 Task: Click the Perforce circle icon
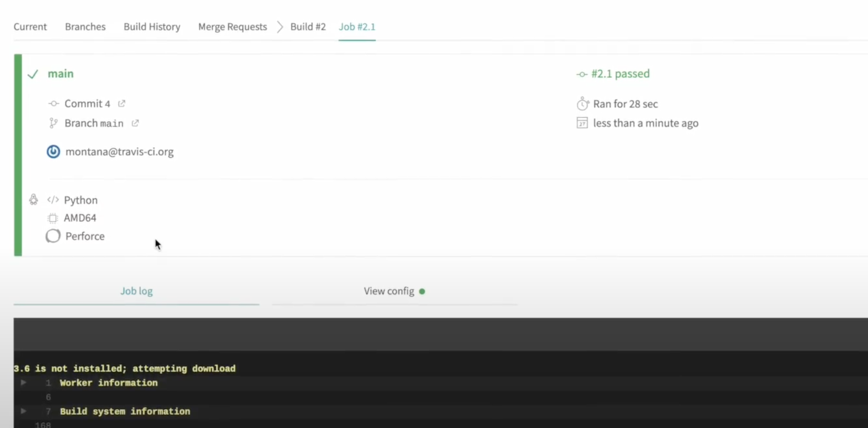pos(53,236)
